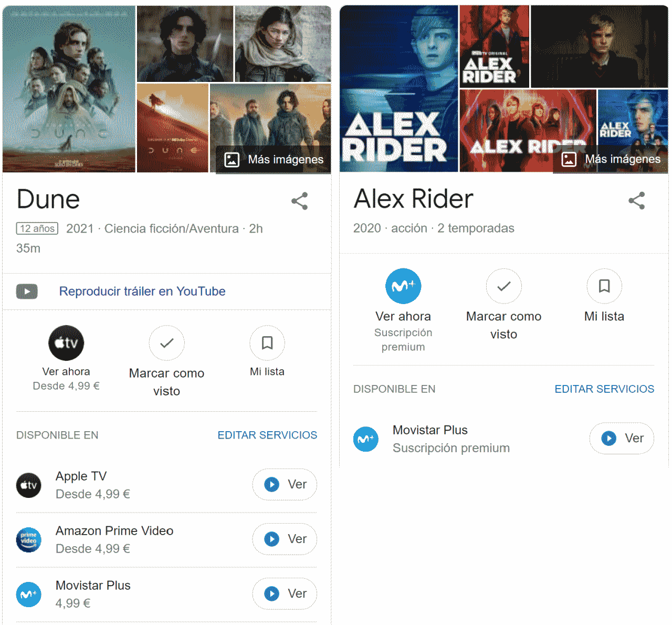
Task: Add Dune to Mi lista bookmark
Action: click(267, 343)
